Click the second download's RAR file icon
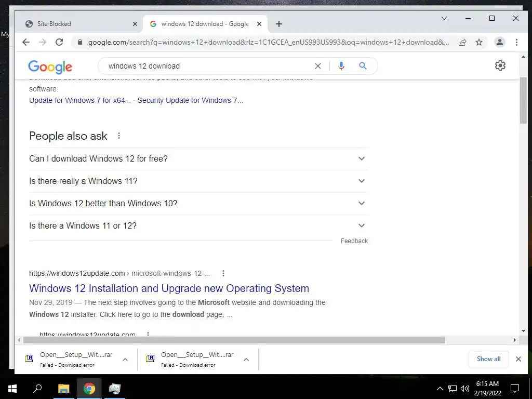Image resolution: width=532 pixels, height=399 pixels. [x=150, y=358]
